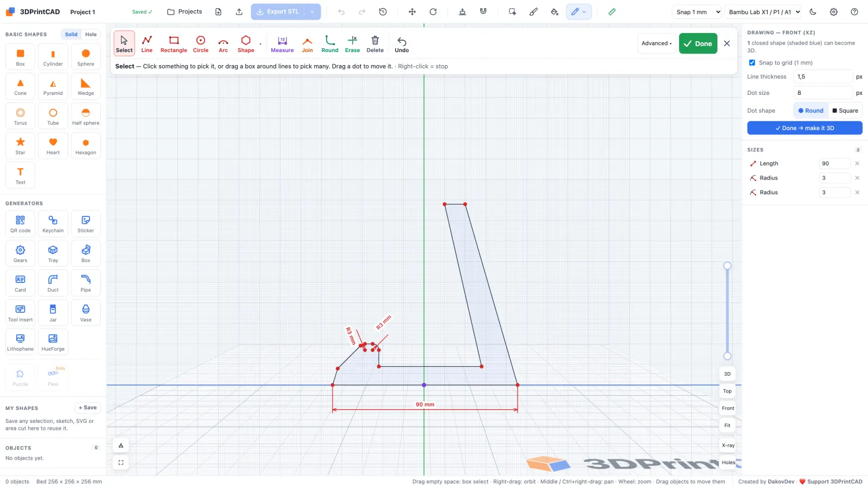Click the green Done button

pos(698,43)
